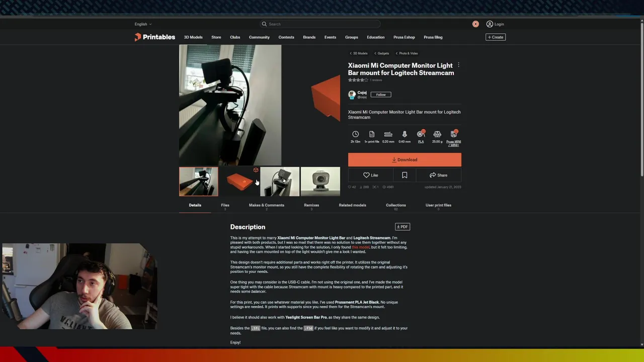This screenshot has width=644, height=362.
Task: Switch to the Files tab
Action: [x=225, y=205]
